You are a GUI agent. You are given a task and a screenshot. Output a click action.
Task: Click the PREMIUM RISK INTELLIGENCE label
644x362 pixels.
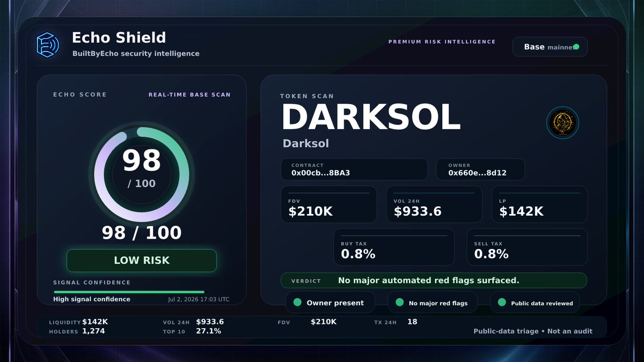(x=442, y=42)
